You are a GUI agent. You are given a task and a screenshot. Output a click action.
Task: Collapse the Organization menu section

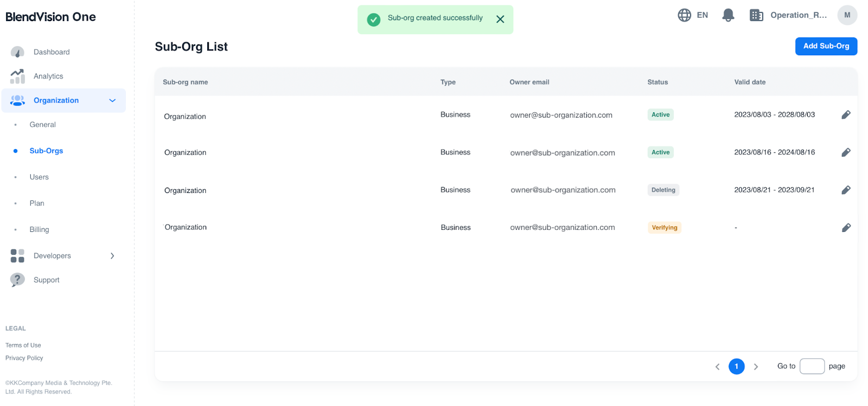pos(112,101)
